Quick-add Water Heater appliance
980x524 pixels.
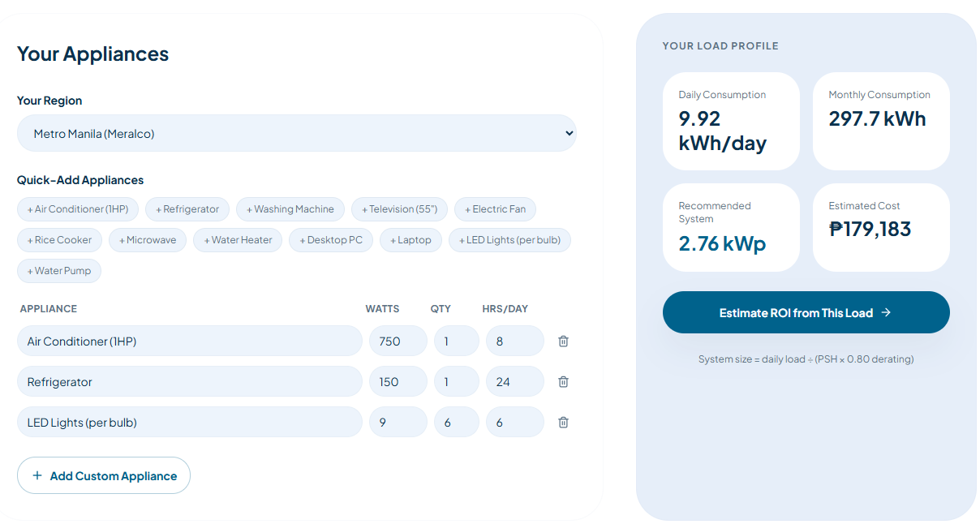pyautogui.click(x=239, y=240)
